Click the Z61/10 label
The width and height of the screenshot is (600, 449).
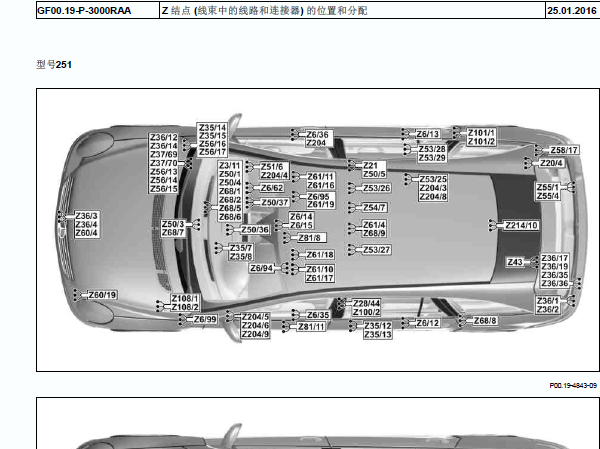320,270
